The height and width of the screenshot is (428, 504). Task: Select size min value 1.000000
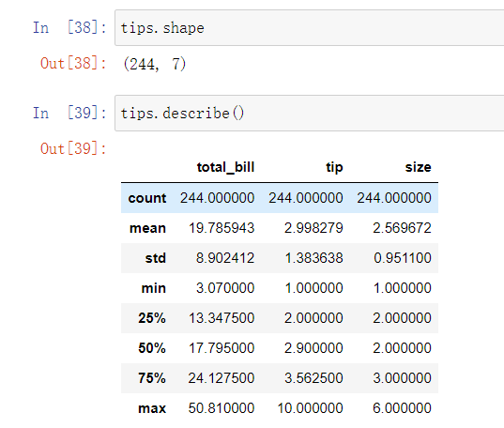(x=403, y=288)
